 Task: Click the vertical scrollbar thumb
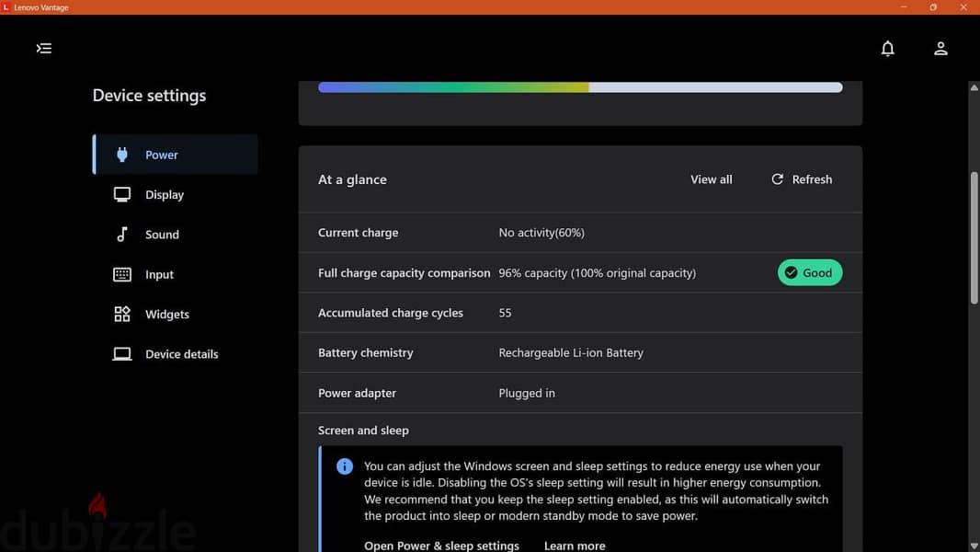pyautogui.click(x=974, y=237)
